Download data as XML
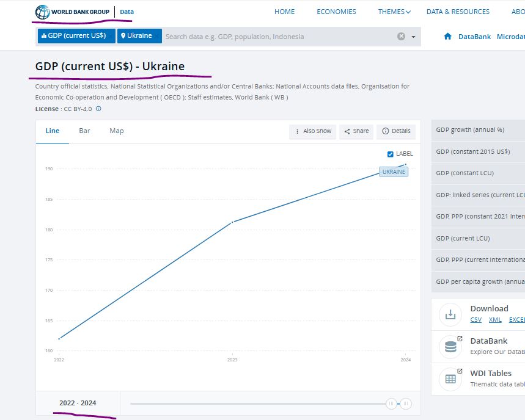 (x=495, y=320)
